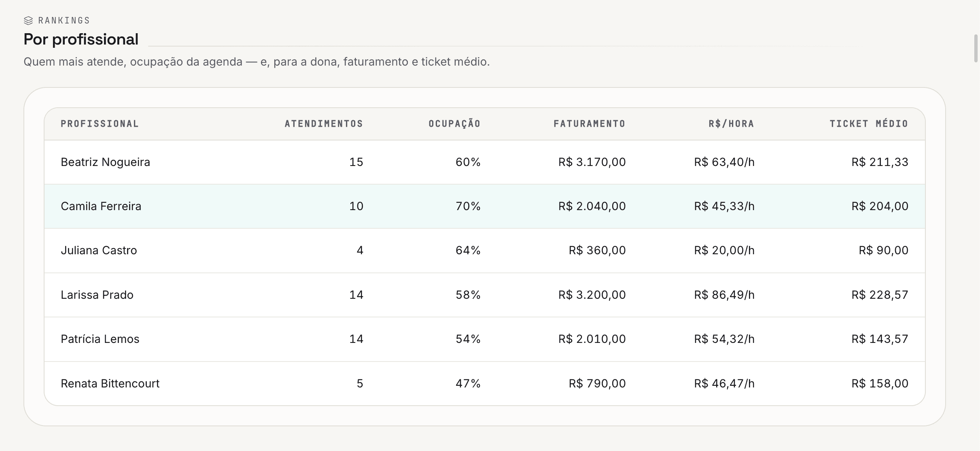Select the Patrícia Lemos name cell
Screen dimensions: 980x451
[x=100, y=339]
